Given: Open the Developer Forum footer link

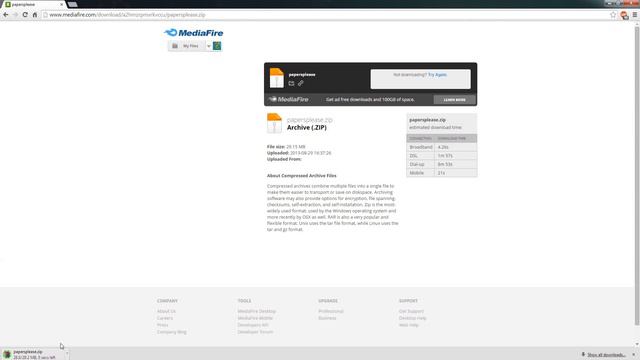Looking at the screenshot, I should tap(255, 332).
